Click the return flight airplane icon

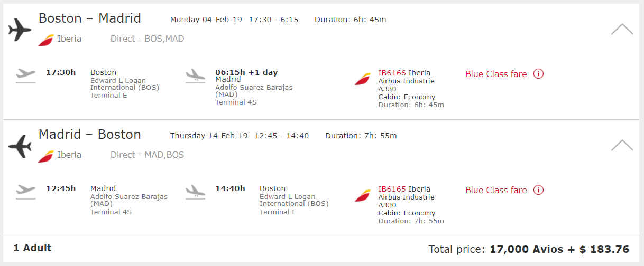click(x=20, y=146)
